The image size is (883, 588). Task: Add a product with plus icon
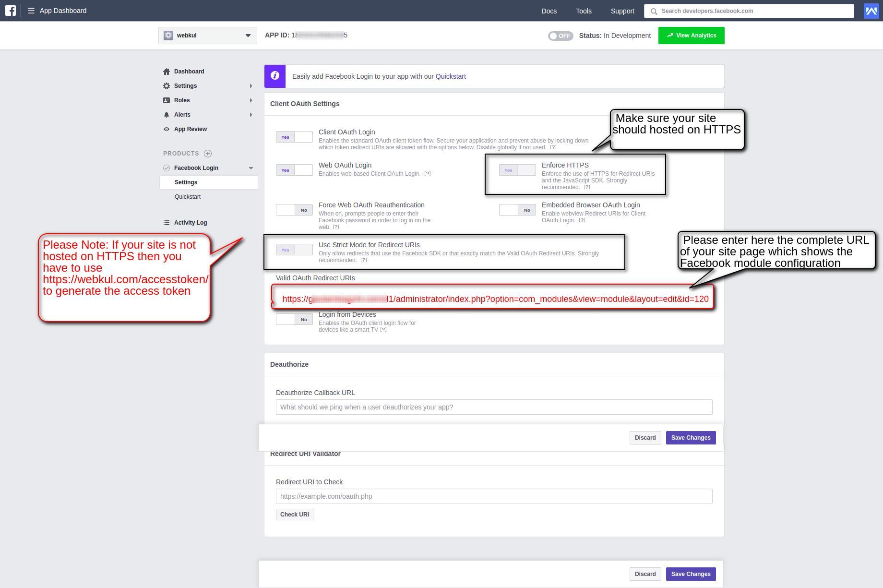pyautogui.click(x=208, y=154)
